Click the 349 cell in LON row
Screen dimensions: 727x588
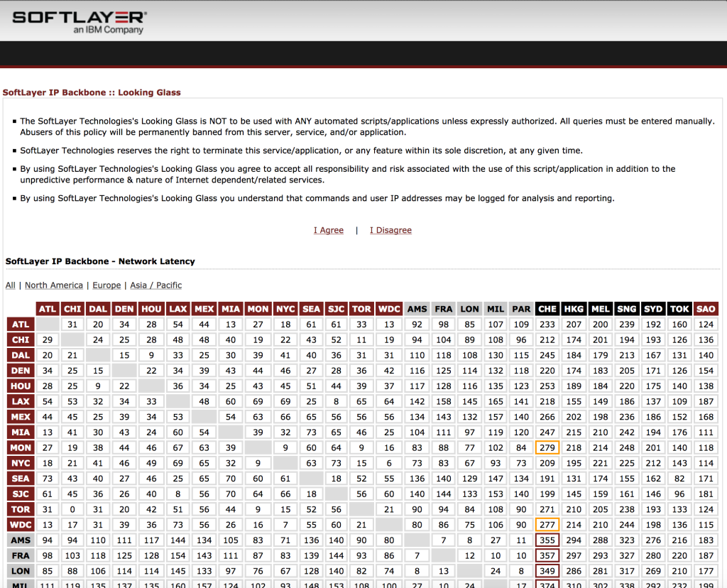(x=547, y=571)
